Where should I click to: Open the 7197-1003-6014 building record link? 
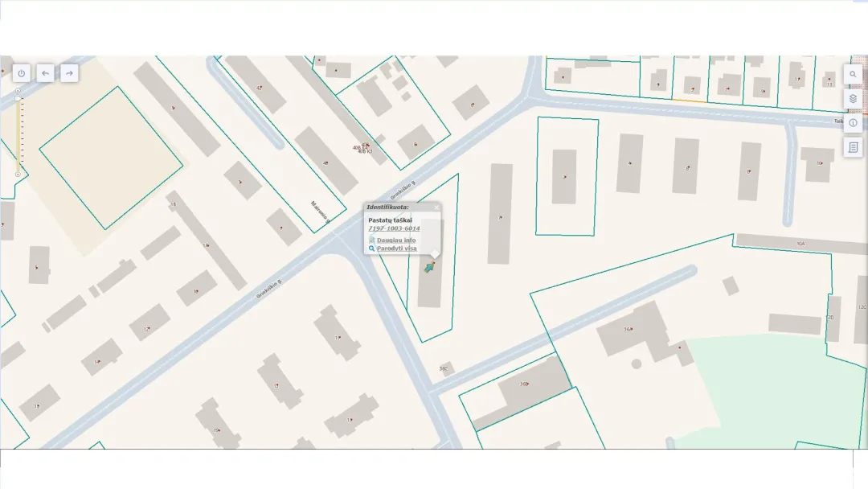click(x=394, y=228)
